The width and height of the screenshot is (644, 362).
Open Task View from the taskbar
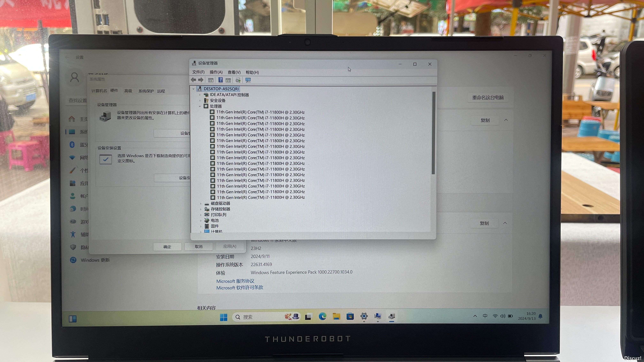(308, 317)
